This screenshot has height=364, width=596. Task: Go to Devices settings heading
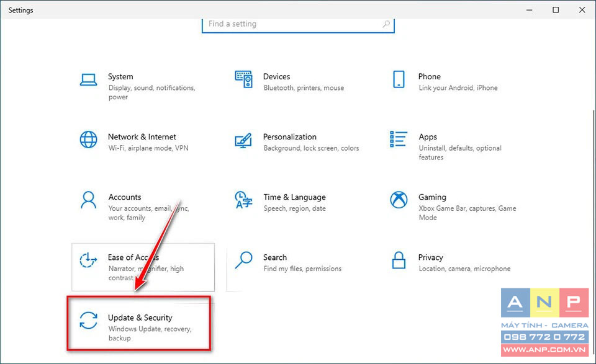coord(277,77)
